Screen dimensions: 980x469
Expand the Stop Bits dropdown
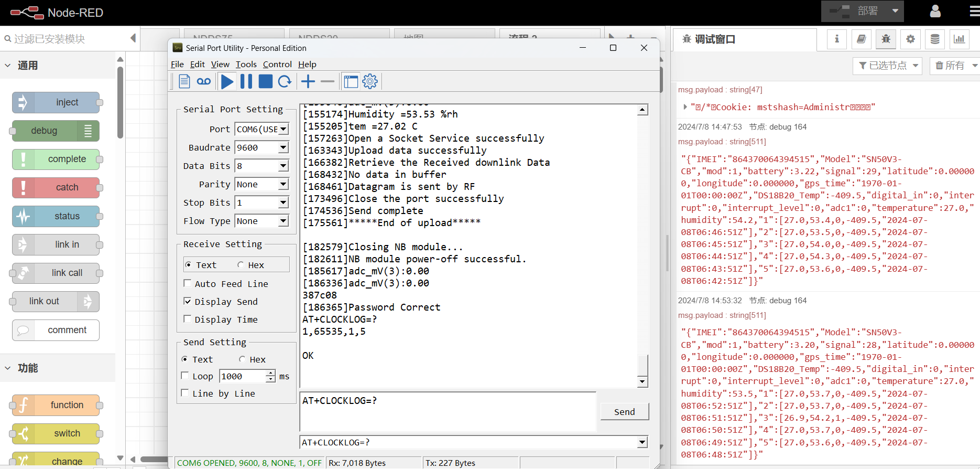coord(284,202)
